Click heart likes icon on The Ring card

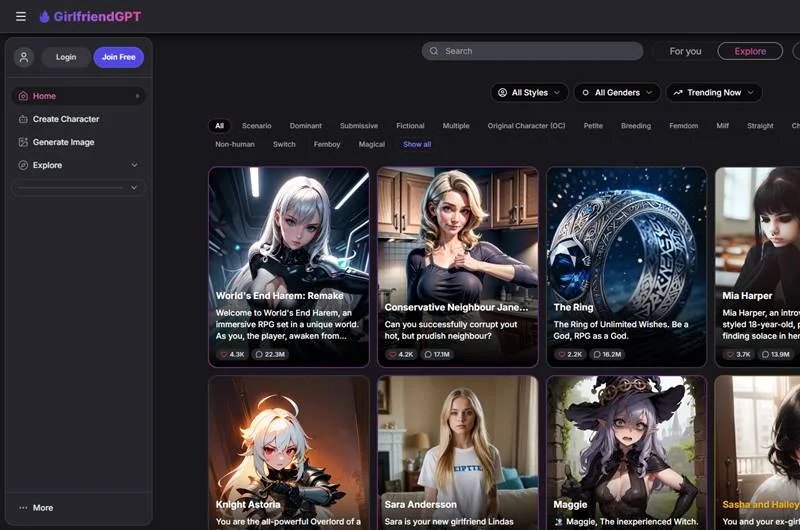[562, 354]
